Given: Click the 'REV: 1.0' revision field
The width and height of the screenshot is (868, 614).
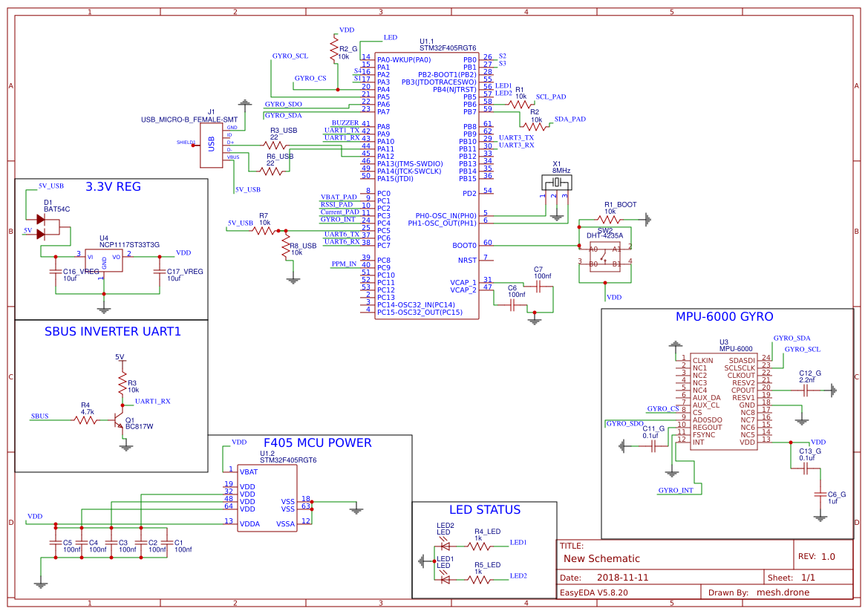Looking at the screenshot, I should pos(817,557).
